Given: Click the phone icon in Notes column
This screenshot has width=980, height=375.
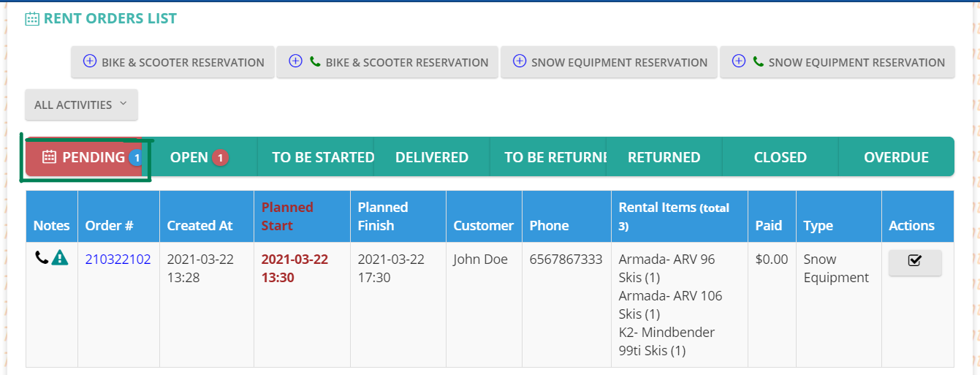Looking at the screenshot, I should pyautogui.click(x=41, y=257).
